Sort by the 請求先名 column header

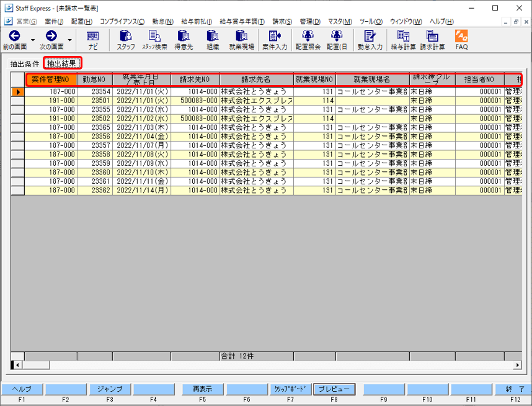257,79
